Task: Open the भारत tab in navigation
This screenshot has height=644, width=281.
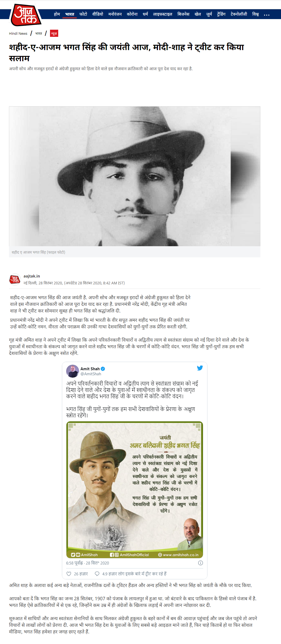Action: tap(70, 14)
